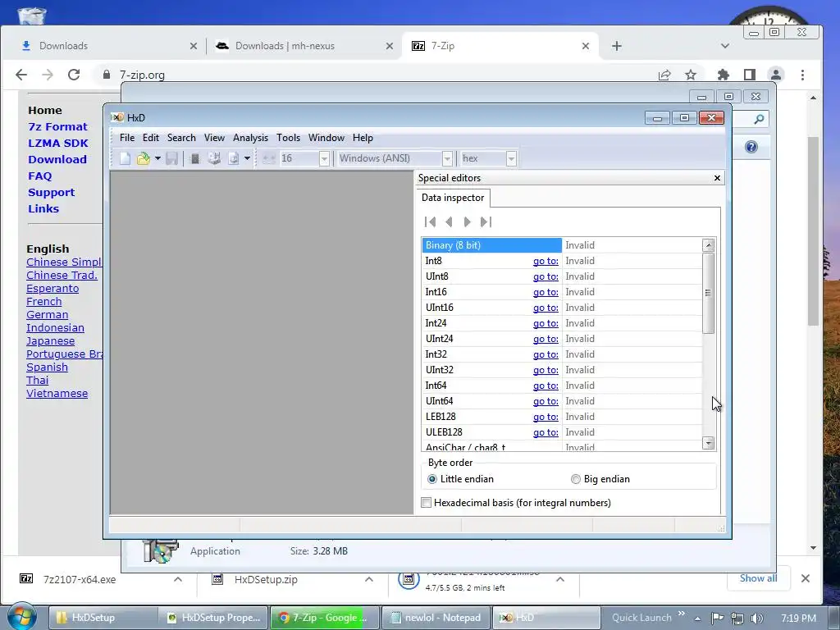Open the hex offset base dropdown
The width and height of the screenshot is (840, 630).
[x=511, y=158]
